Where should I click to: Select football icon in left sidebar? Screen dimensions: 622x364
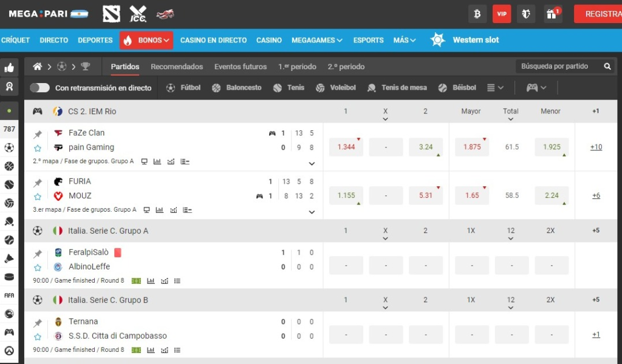[9, 148]
